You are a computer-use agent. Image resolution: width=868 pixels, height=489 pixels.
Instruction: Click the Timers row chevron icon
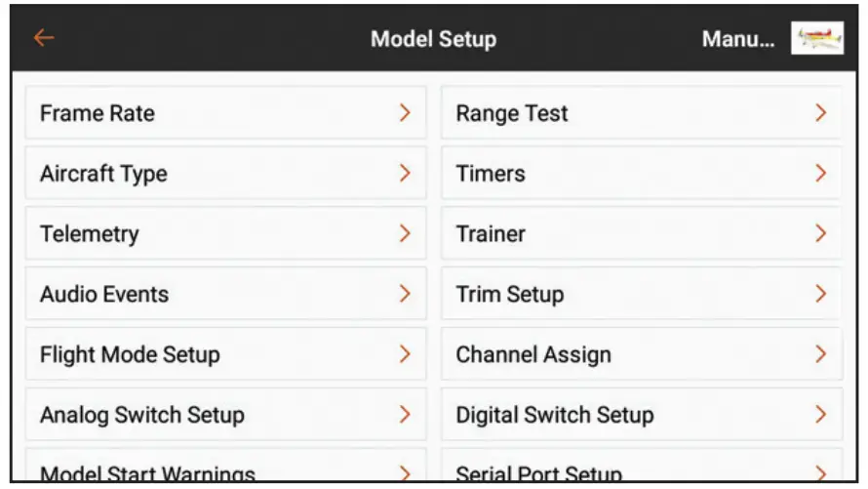[x=820, y=174]
